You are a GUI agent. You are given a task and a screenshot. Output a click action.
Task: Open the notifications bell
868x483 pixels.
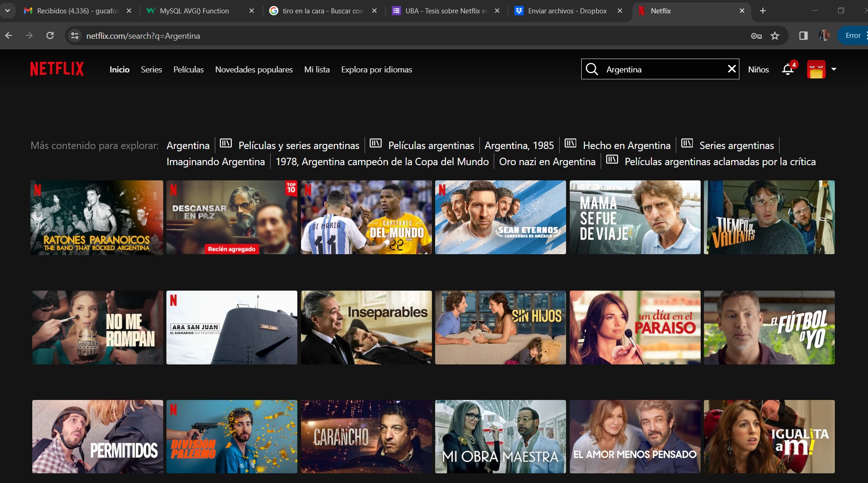coord(788,69)
